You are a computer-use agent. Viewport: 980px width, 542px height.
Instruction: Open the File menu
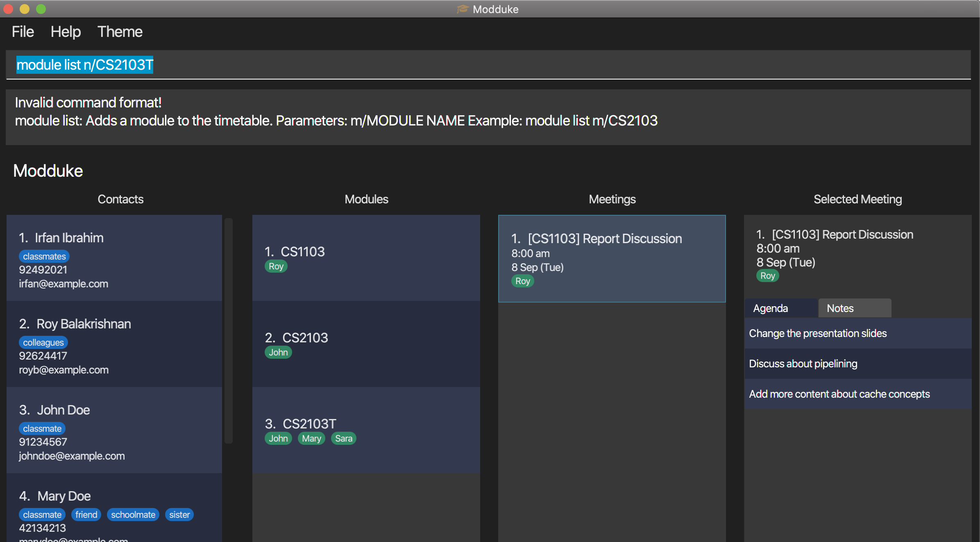(x=23, y=32)
